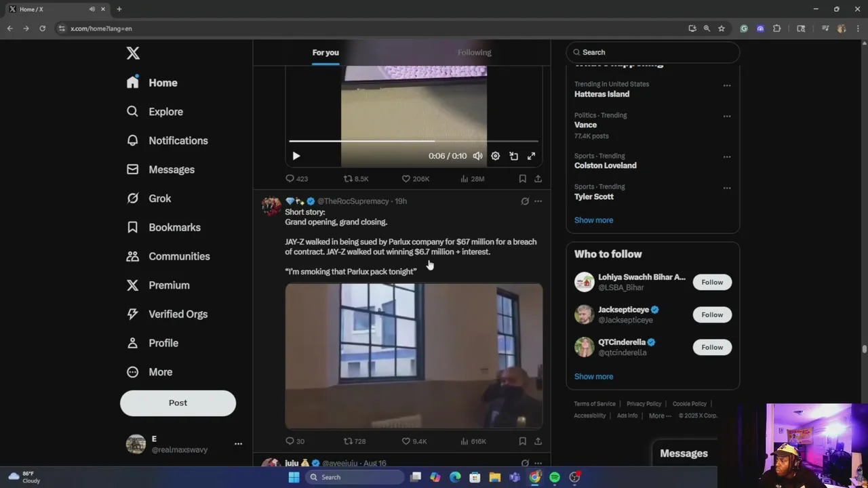
Task: Like the post with 206K likes
Action: (x=416, y=179)
